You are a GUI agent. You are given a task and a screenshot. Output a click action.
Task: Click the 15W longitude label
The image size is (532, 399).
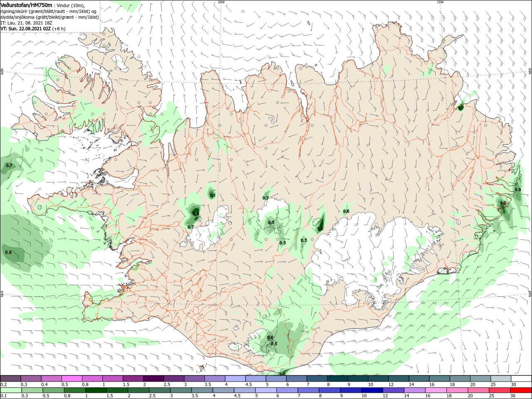[x=440, y=2]
